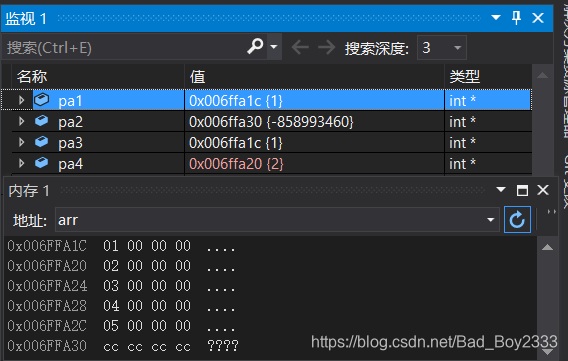Maximize the Memory 1 panel
This screenshot has width=568, height=361.
[x=522, y=190]
